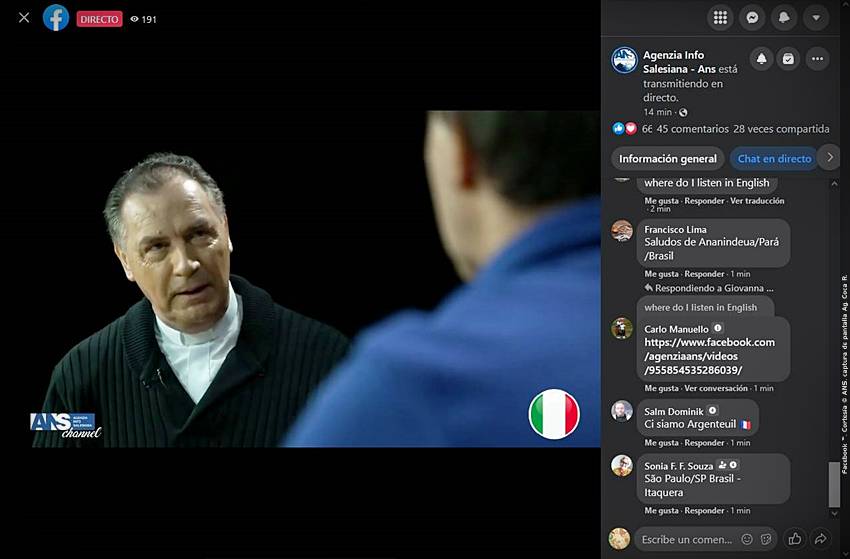Like Francisco Lima's comment
Screen dimensions: 850x559
661,274
